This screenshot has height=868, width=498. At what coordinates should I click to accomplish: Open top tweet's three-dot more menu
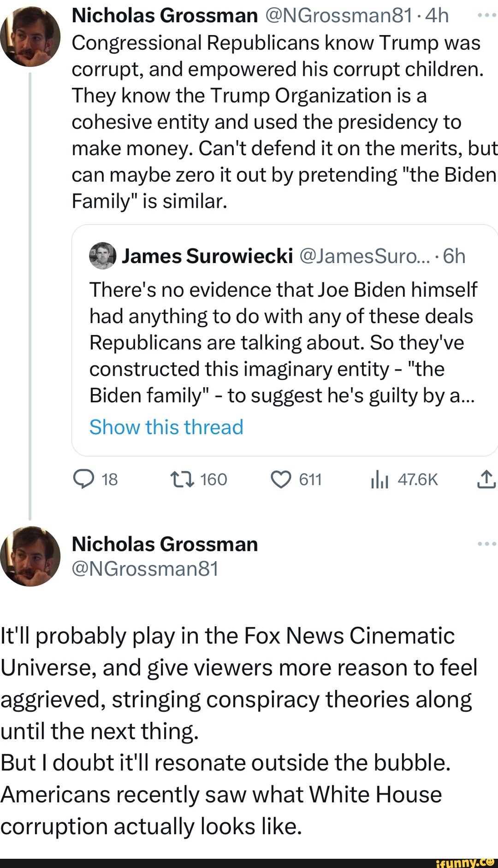487,16
